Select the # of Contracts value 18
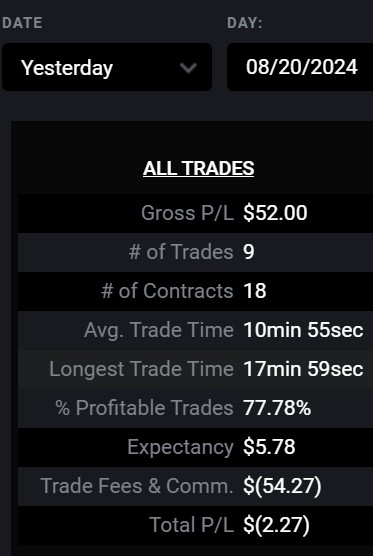 click(x=255, y=291)
